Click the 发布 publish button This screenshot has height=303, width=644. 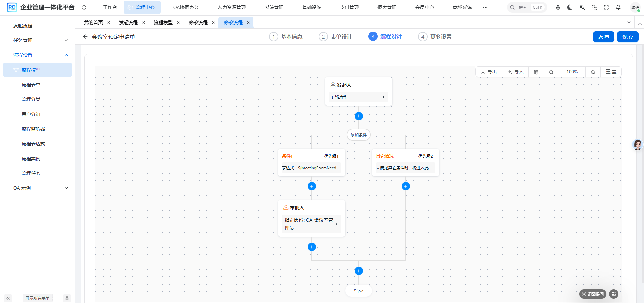(x=603, y=37)
